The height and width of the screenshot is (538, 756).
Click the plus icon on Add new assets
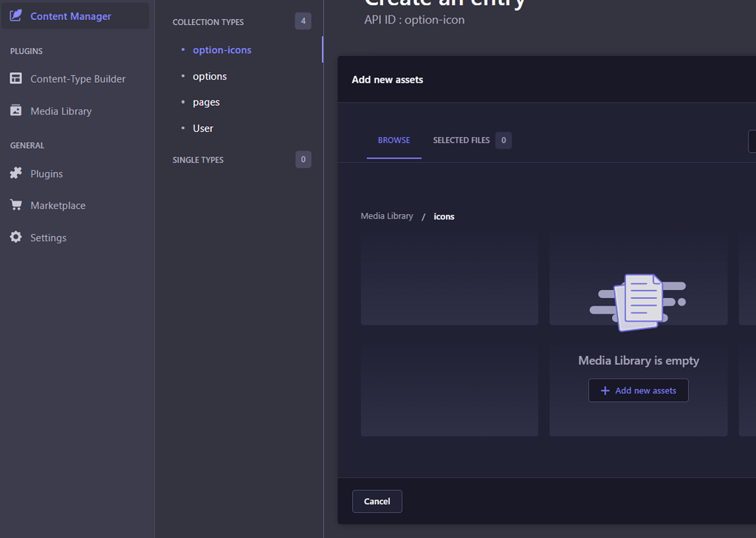[x=605, y=390]
